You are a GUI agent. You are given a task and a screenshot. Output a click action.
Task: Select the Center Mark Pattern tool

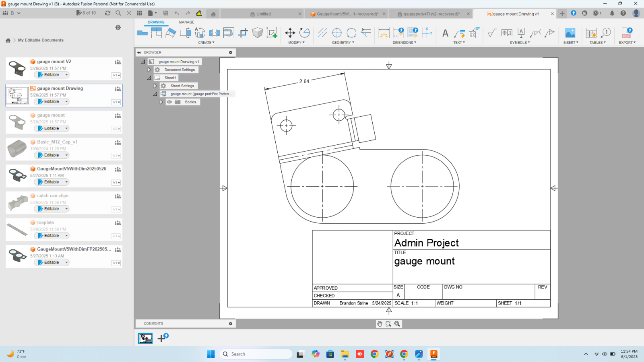(351, 33)
